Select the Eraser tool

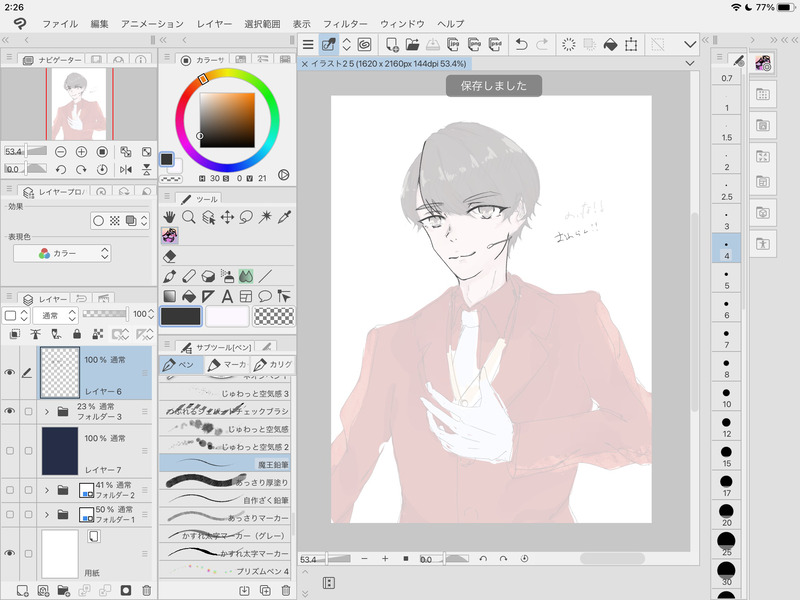pyautogui.click(x=169, y=256)
